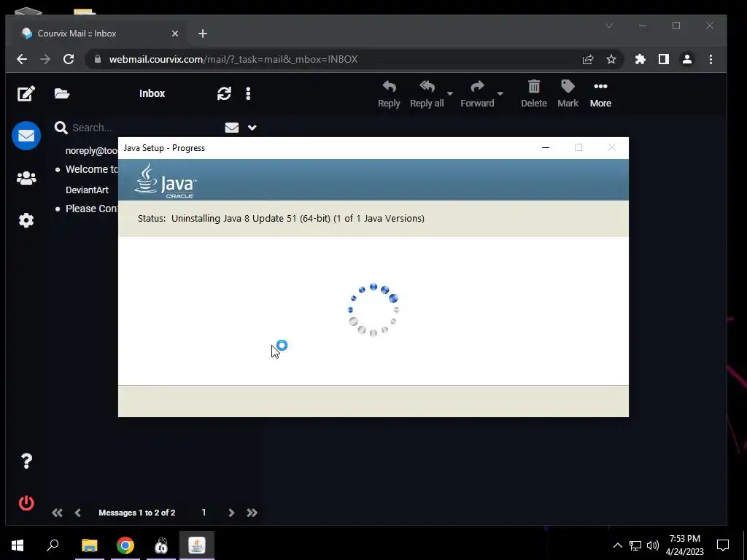
Task: Bookmark this page with star
Action: (x=611, y=59)
